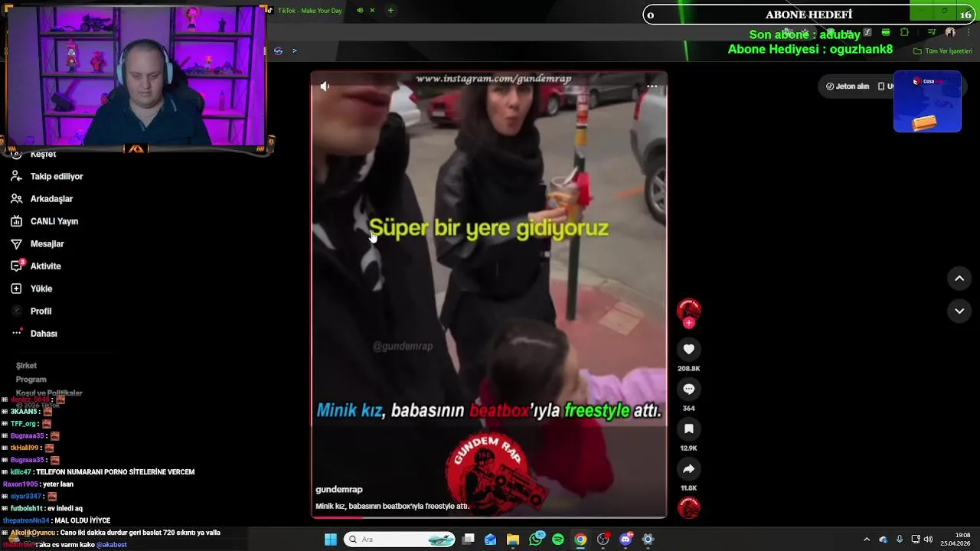Viewport: 980px width, 551px height.
Task: Open comments with the speech bubble icon
Action: click(689, 389)
